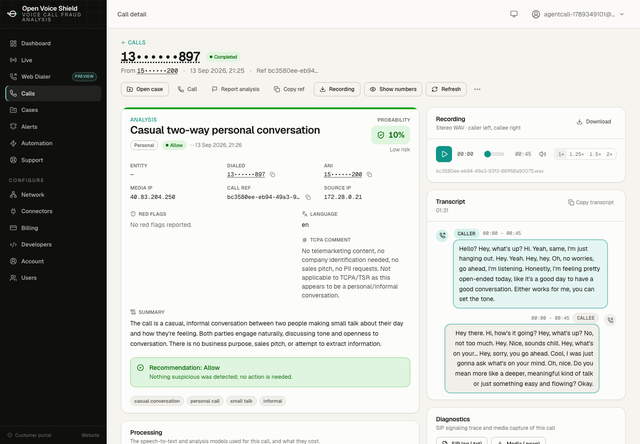Click the CALLER label badge

click(467, 233)
